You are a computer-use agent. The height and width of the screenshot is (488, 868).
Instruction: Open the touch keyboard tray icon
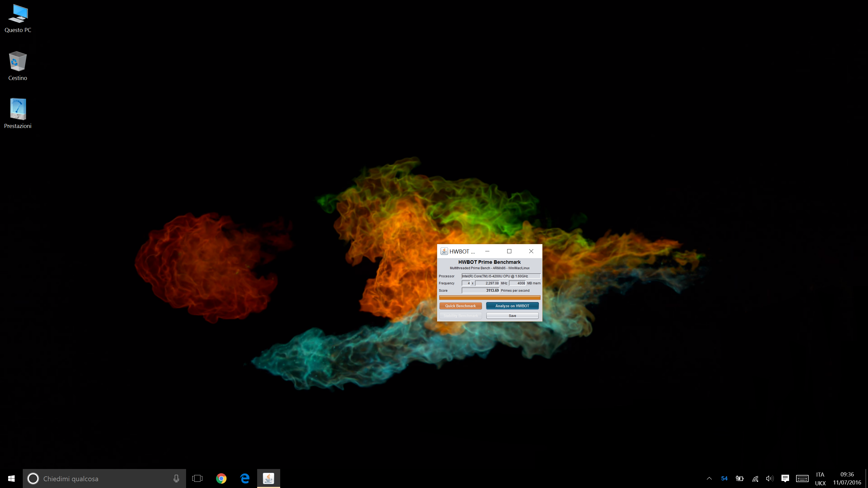tap(802, 478)
